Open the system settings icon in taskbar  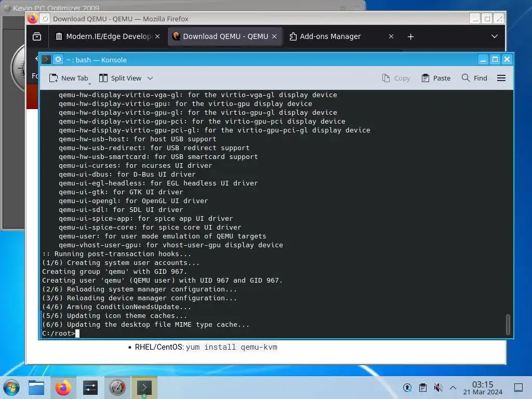point(90,388)
